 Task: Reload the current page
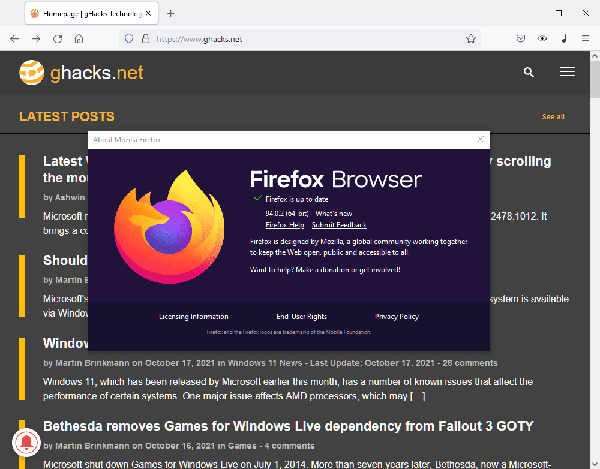point(57,39)
